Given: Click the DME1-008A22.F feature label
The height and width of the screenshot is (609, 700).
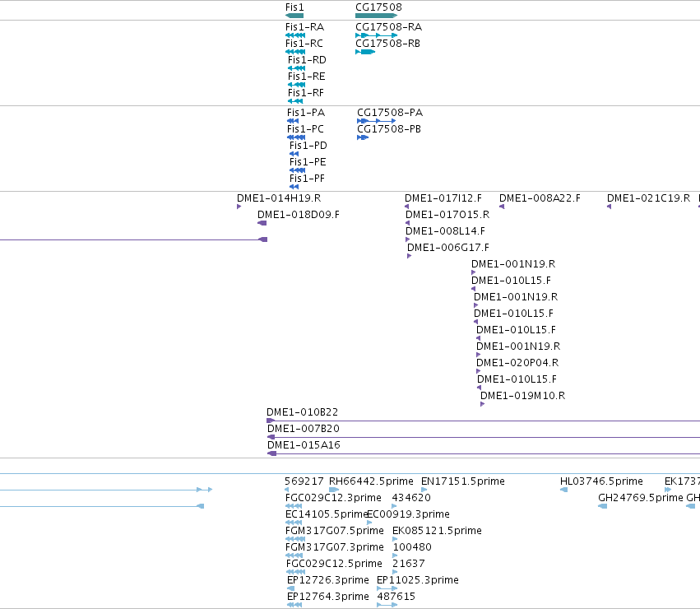Looking at the screenshot, I should pyautogui.click(x=540, y=198).
